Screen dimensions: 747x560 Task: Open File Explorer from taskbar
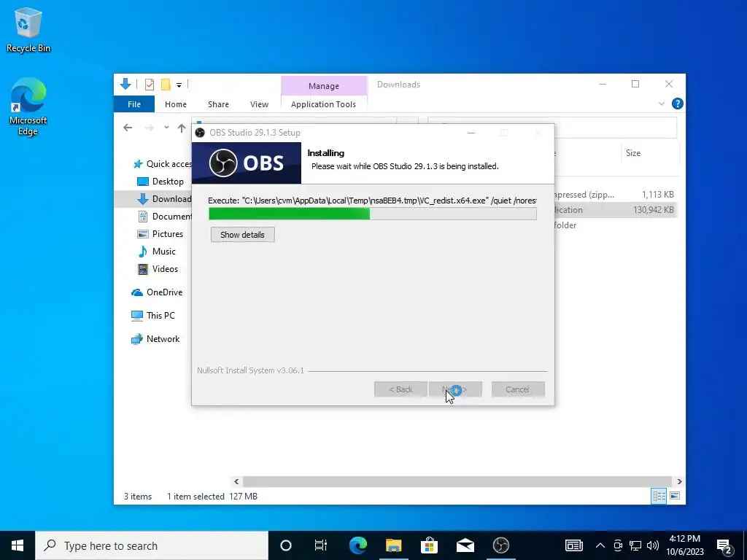393,545
